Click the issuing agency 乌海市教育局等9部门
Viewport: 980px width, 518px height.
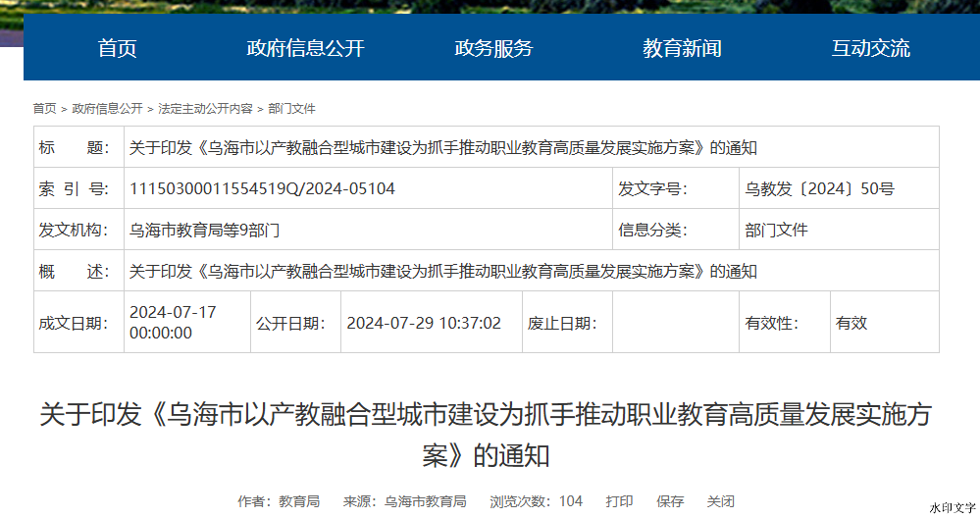[x=205, y=231]
